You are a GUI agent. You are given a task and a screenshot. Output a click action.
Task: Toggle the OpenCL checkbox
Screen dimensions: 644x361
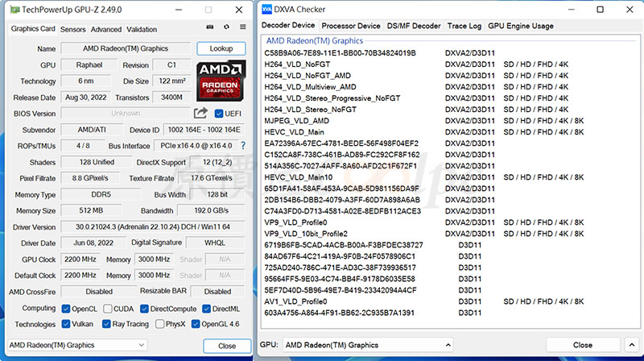[66, 309]
